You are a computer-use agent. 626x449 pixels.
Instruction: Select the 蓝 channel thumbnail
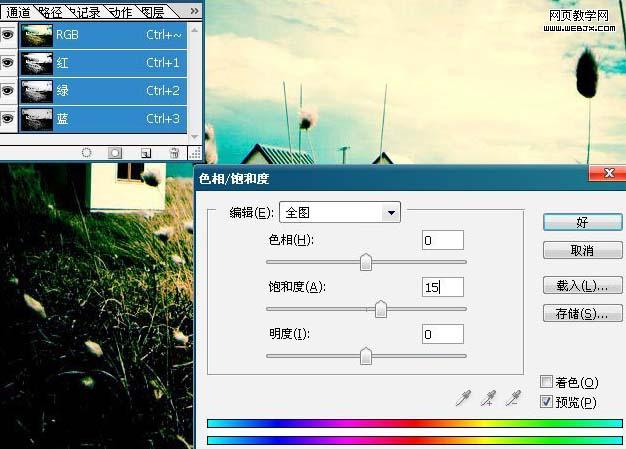tap(37, 119)
